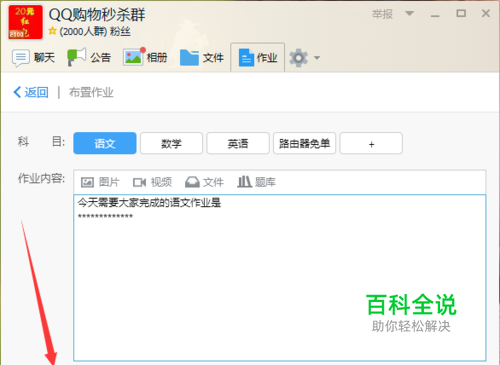Expand the arrow beside the gear

click(317, 58)
